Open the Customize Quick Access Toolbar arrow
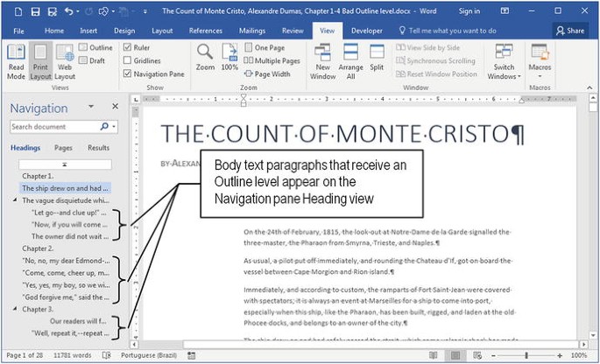The image size is (600, 364). pyautogui.click(x=145, y=12)
